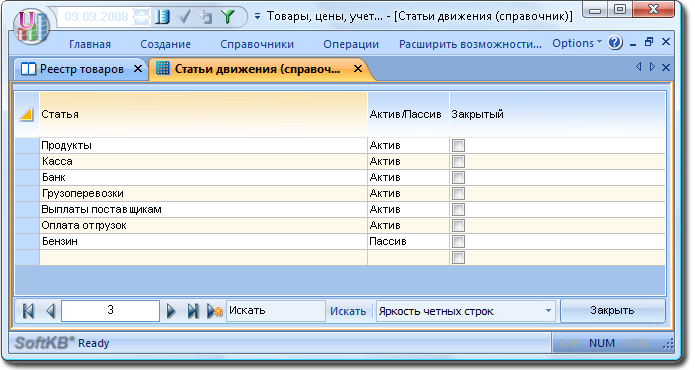Click the Искать search link

coord(348,312)
